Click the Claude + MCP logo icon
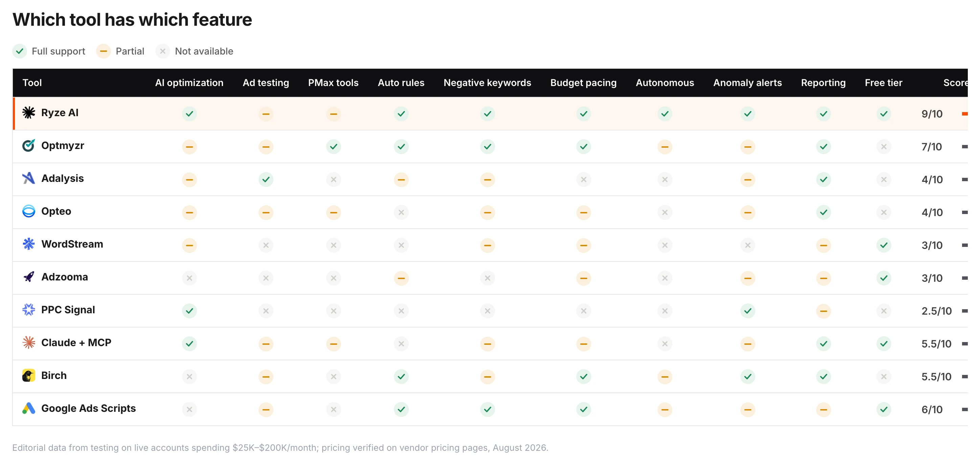This screenshot has height=465, width=980. coord(28,342)
